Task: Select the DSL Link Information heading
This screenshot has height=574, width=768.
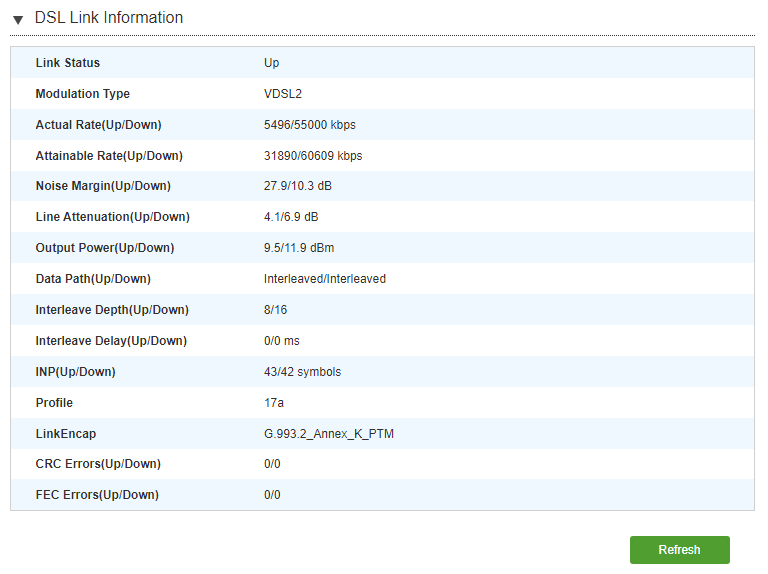Action: coord(109,18)
